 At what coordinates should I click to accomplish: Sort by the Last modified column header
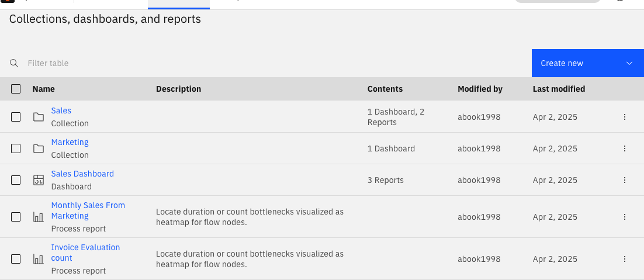point(559,89)
